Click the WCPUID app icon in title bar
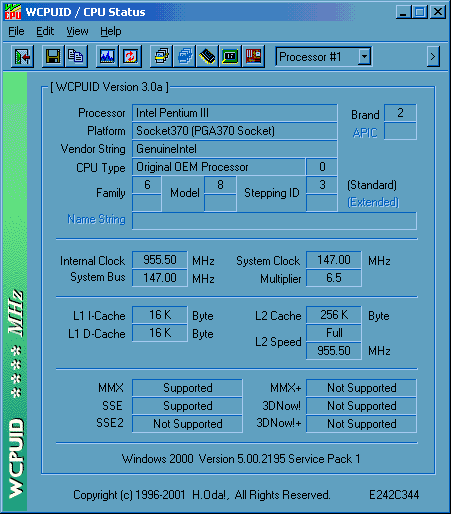 pos(13,12)
